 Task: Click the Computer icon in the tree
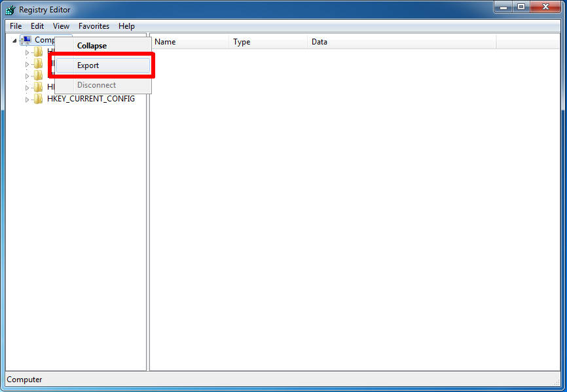pyautogui.click(x=27, y=40)
